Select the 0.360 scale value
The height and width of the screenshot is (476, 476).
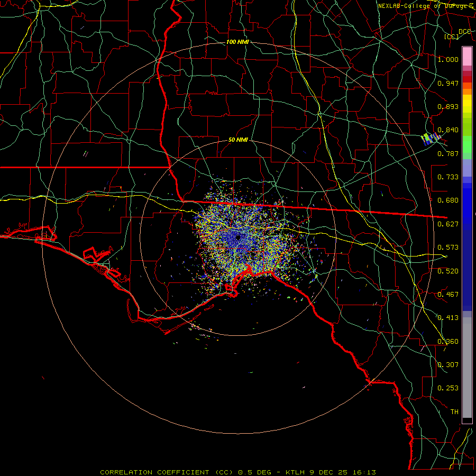tap(448, 342)
